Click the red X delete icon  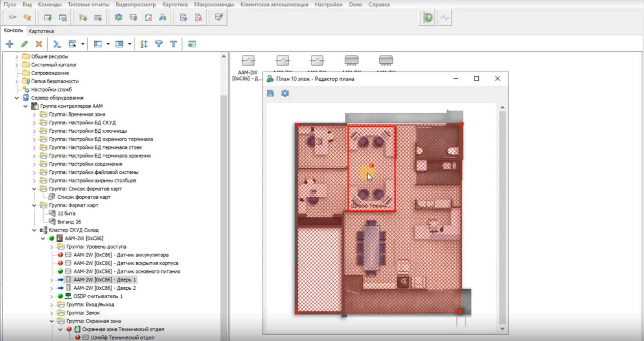tap(39, 44)
